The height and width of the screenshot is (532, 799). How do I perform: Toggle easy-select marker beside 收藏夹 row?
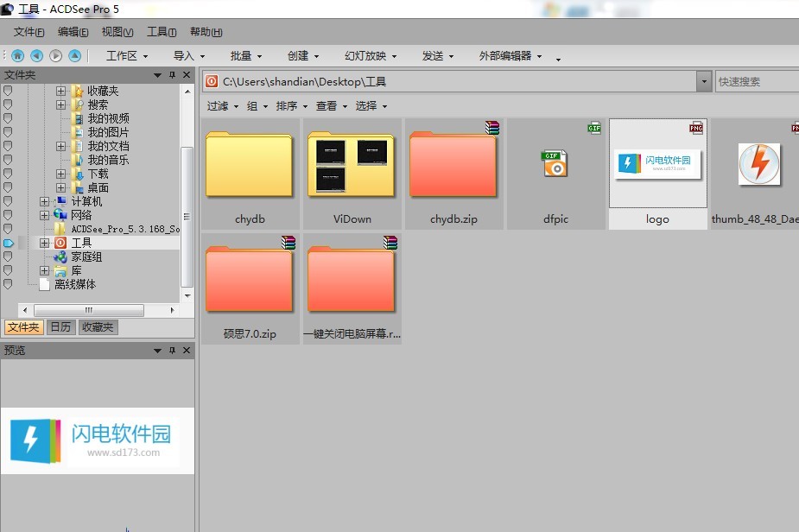(x=8, y=91)
